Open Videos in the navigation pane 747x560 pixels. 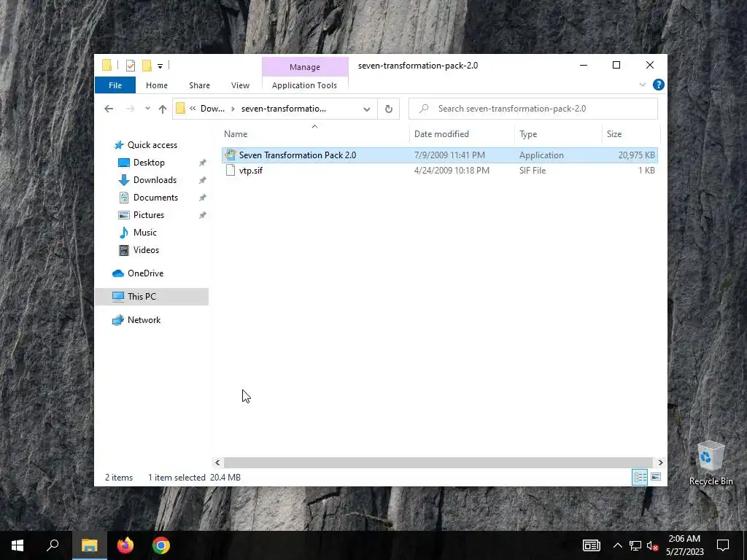(146, 250)
